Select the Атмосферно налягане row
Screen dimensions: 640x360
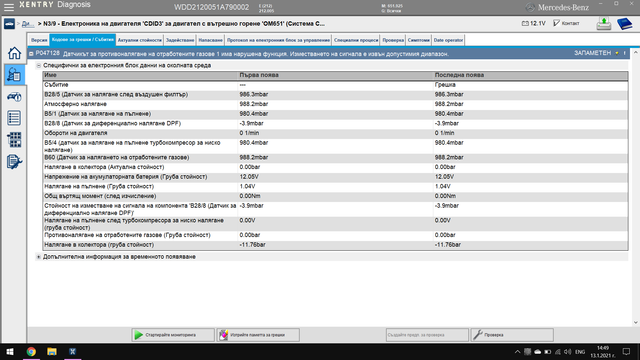tap(335, 104)
